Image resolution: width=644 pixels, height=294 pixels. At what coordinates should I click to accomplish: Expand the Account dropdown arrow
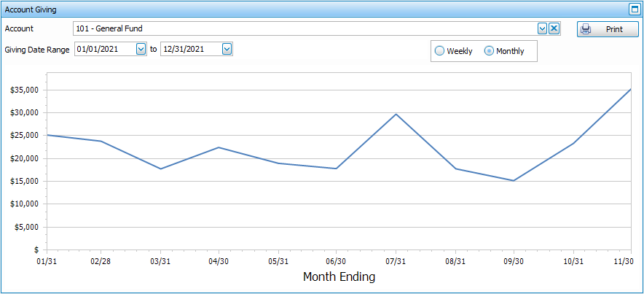coord(542,28)
